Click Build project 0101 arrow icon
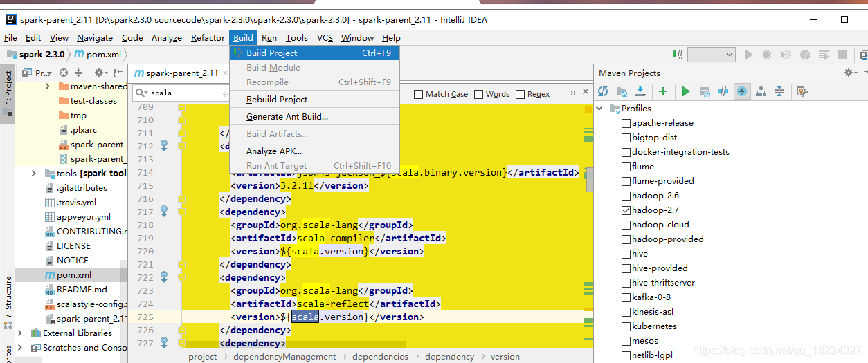The height and width of the screenshot is (363, 868). pyautogui.click(x=677, y=54)
